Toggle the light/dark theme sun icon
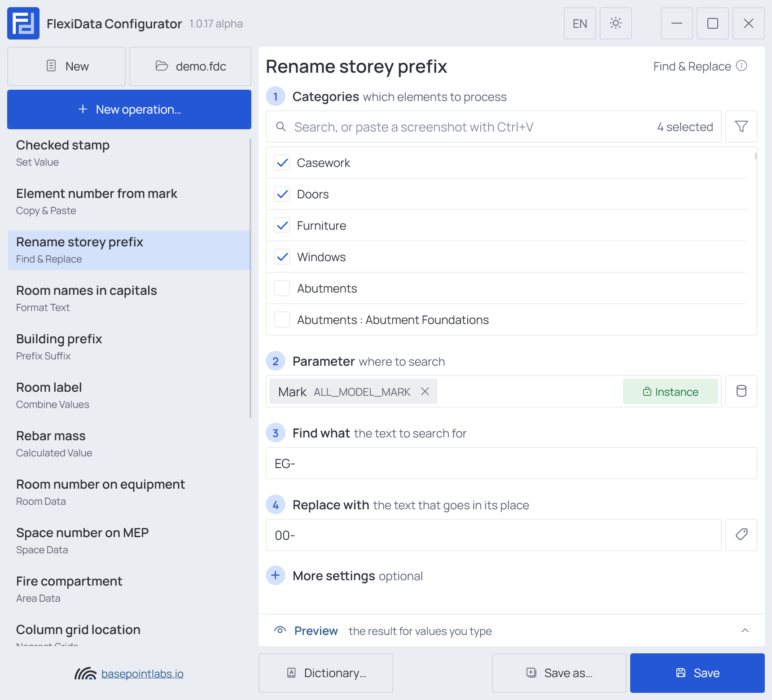 (616, 23)
